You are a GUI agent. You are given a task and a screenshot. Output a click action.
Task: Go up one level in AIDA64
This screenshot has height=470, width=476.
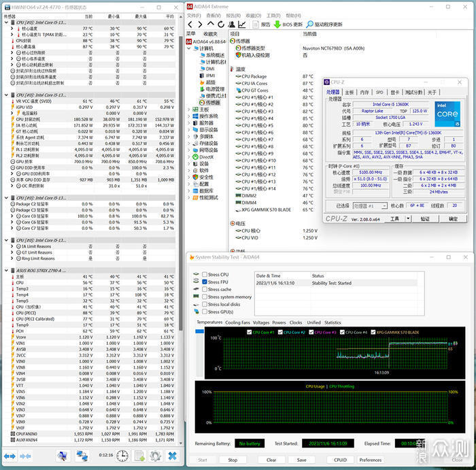coord(210,24)
